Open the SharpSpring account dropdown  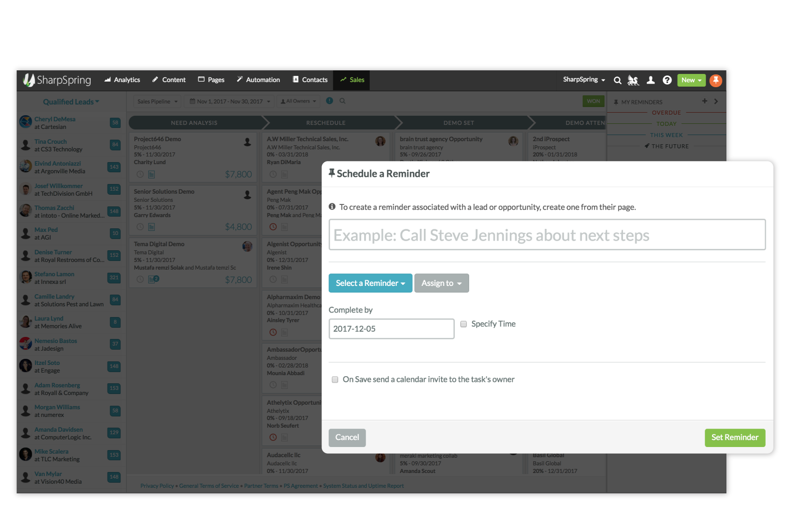584,80
